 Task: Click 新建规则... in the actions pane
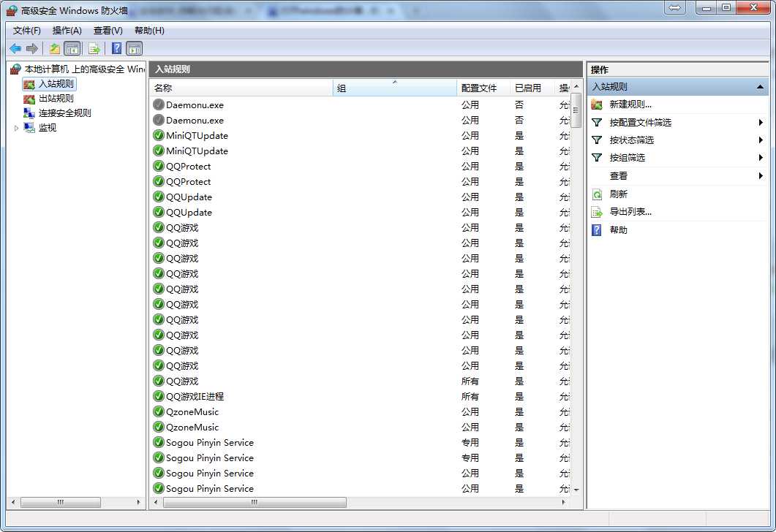630,104
